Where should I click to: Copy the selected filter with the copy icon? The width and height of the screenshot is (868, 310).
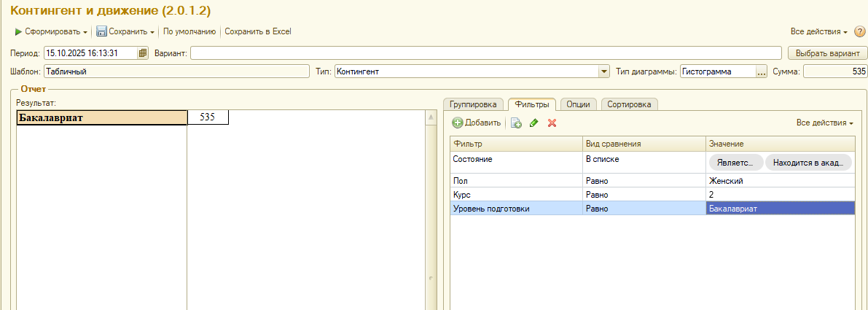[516, 123]
